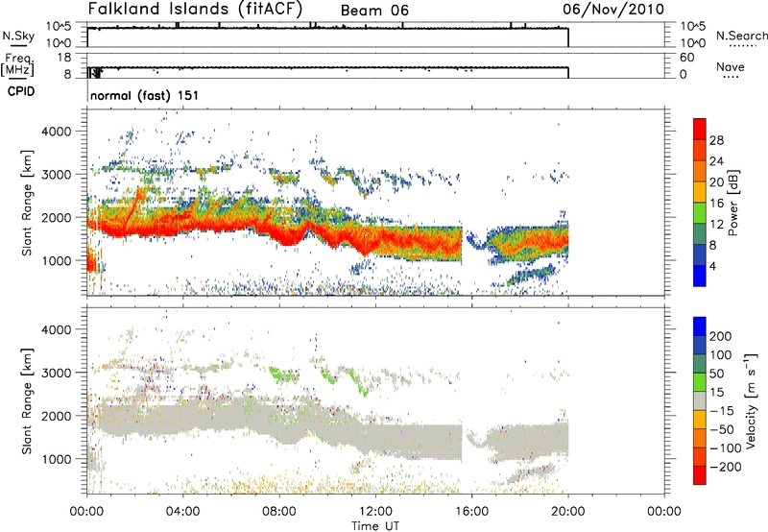Screen dimensions: 768x532
Task: Click the '4' tick on Power colorbar
Action: tap(712, 266)
